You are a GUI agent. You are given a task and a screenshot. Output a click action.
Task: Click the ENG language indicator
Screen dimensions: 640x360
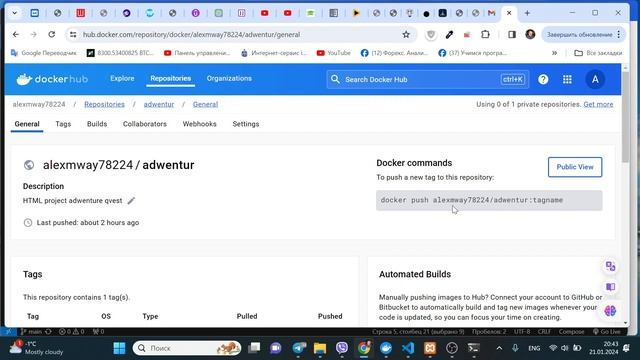(x=534, y=348)
